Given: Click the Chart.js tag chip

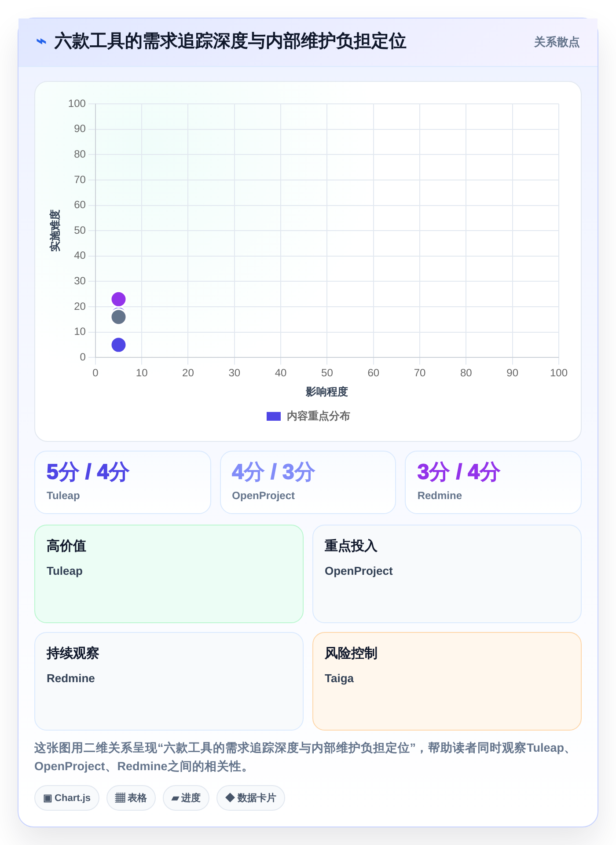Looking at the screenshot, I should tap(67, 798).
